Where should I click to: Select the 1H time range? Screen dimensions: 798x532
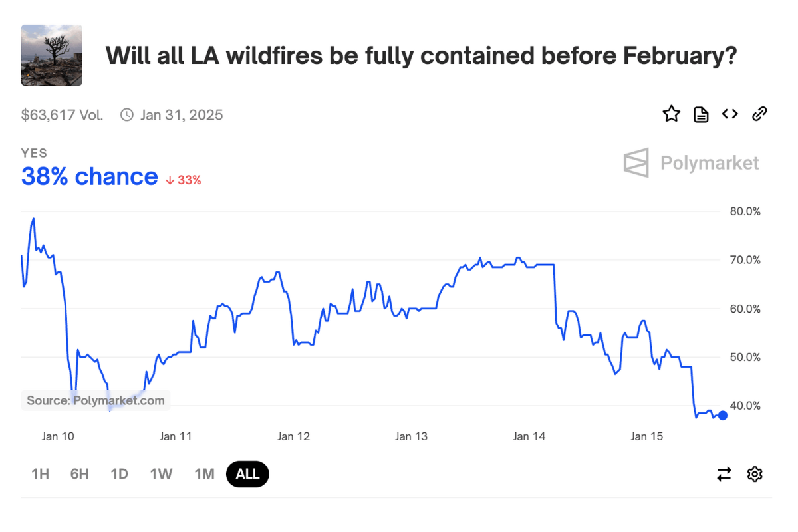click(40, 474)
